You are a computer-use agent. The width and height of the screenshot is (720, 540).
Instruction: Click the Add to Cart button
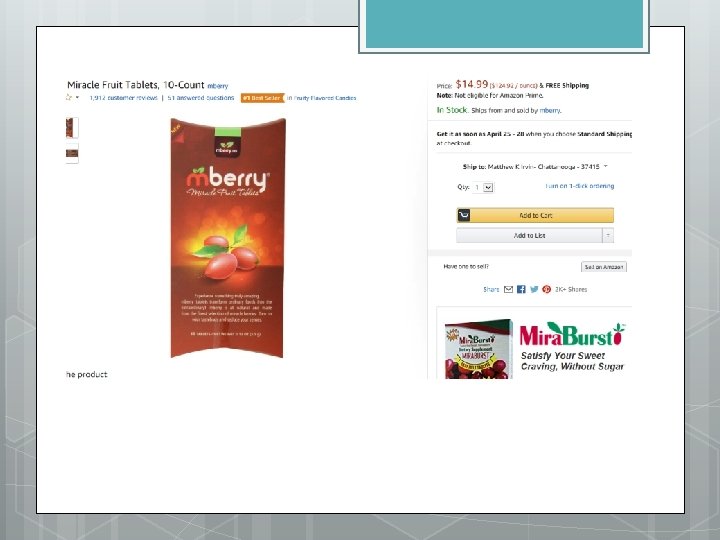pyautogui.click(x=535, y=215)
